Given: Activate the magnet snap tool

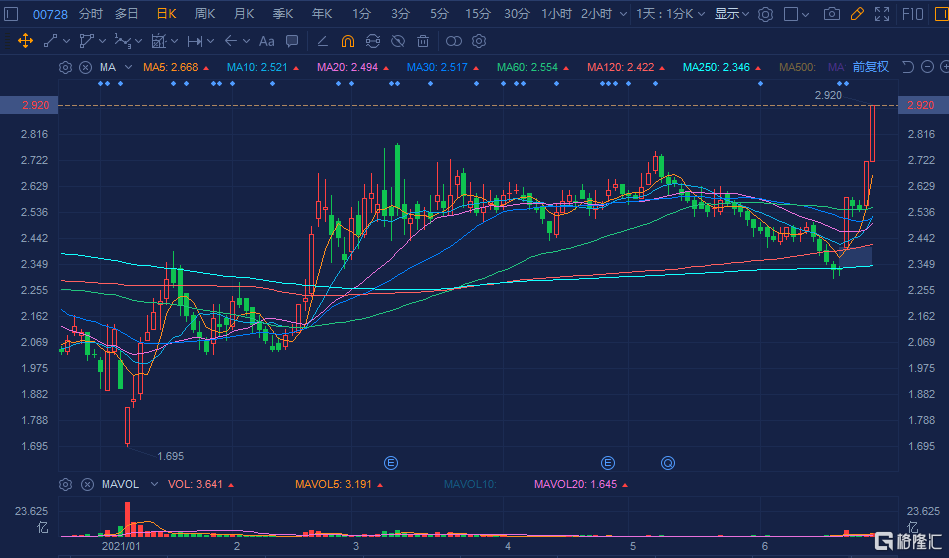Looking at the screenshot, I should pyautogui.click(x=347, y=41).
